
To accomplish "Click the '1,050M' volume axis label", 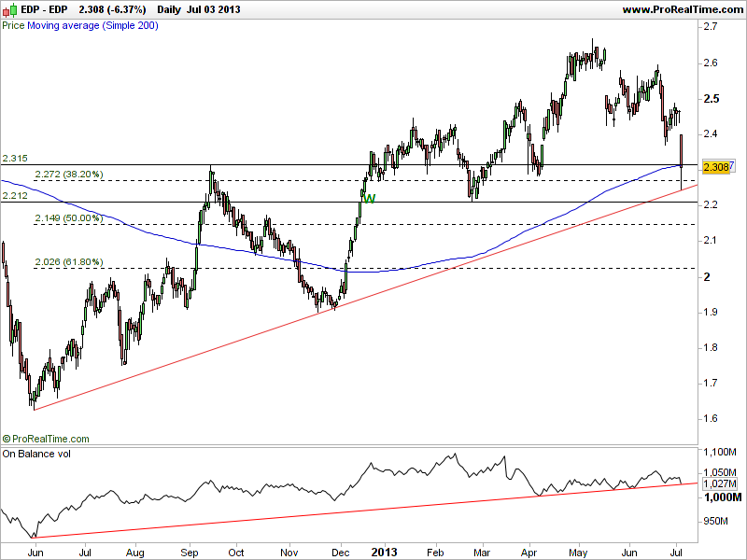I will pos(720,472).
